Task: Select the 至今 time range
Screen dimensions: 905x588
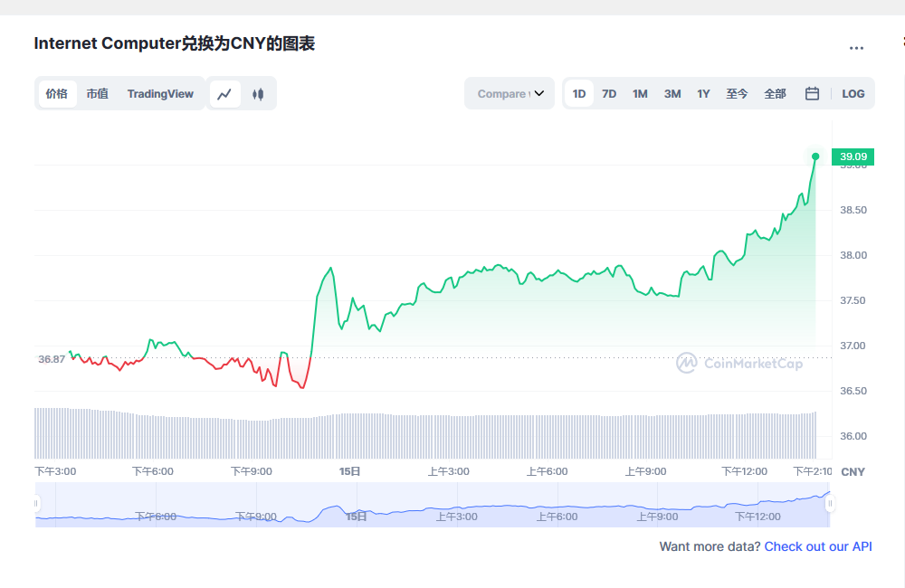Action: tap(737, 93)
